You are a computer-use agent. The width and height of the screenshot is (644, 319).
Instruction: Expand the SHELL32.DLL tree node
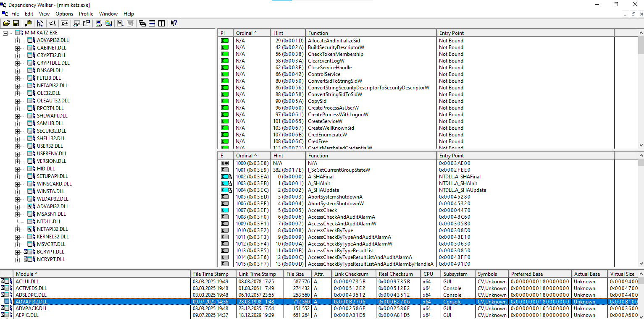(17, 139)
